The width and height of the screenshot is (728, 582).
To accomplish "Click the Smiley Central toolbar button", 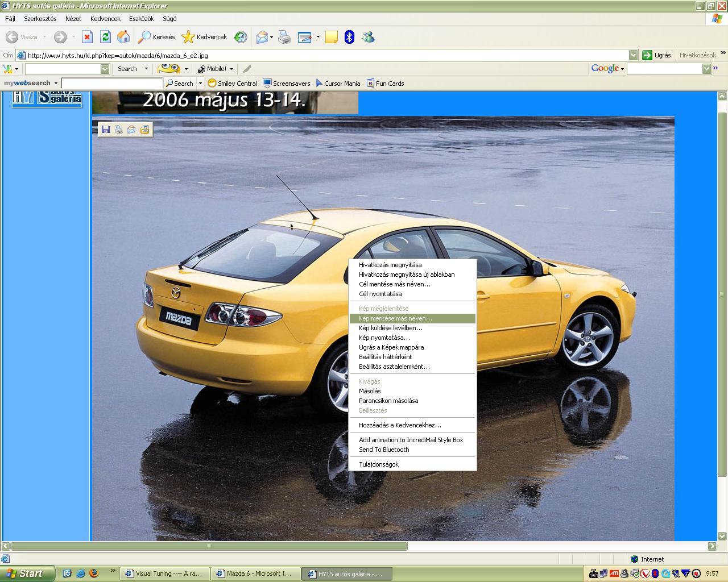I will 233,83.
